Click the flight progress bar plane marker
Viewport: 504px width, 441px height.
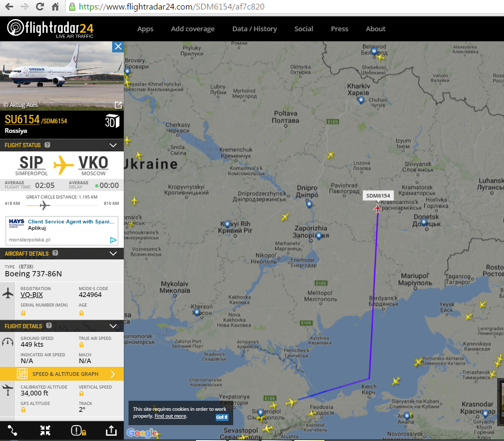tap(44, 205)
